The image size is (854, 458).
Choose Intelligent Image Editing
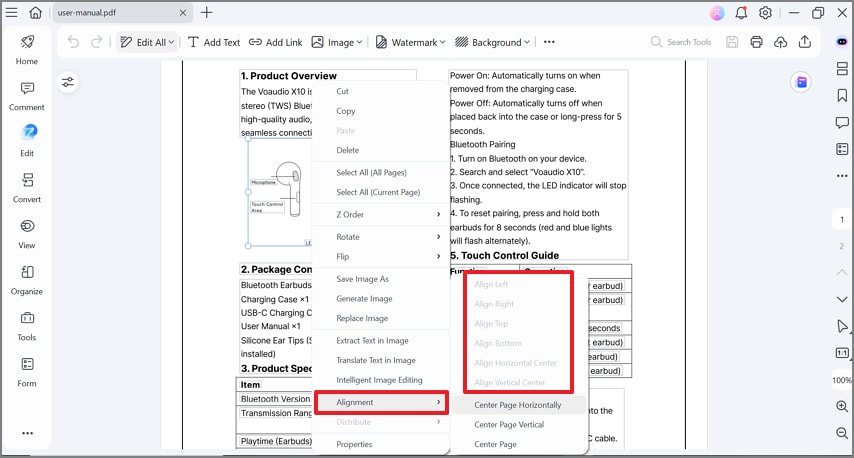[381, 380]
